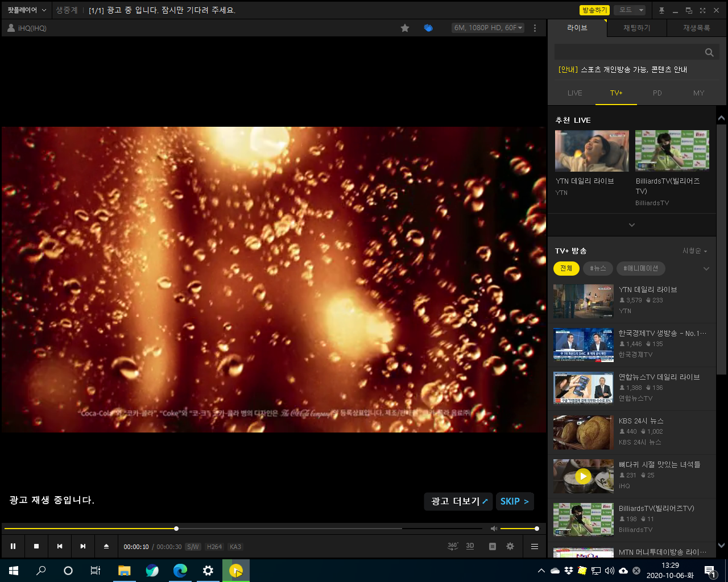Select the MY sub-tab

pos(699,93)
